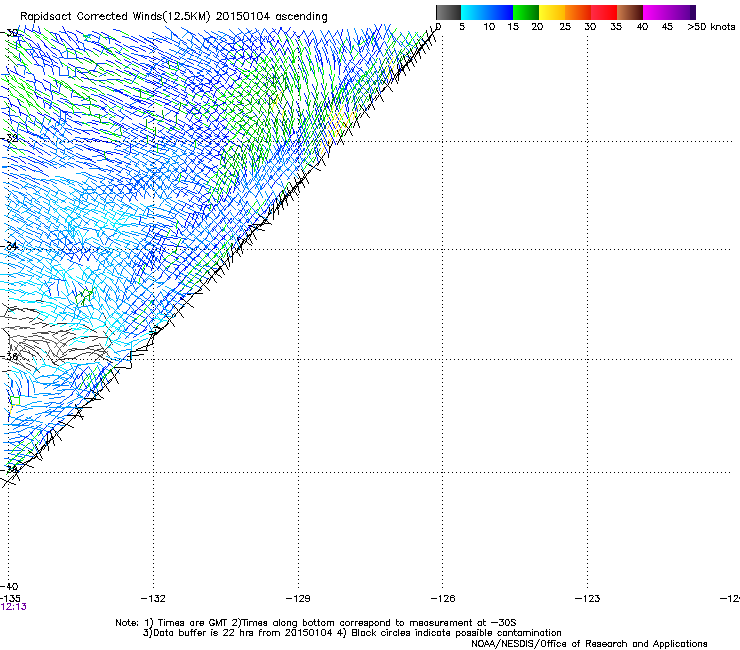The width and height of the screenshot is (740, 650).
Task: Select the gray 0-5 knots color band
Action: click(x=448, y=12)
